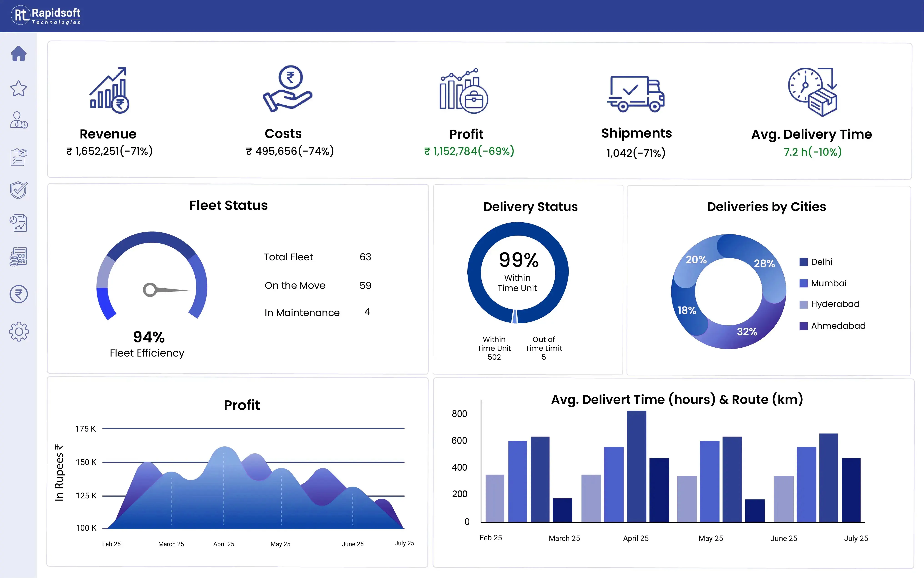This screenshot has height=578, width=924.
Task: Click the Shipments value 1,042(-71%)
Action: (x=636, y=153)
